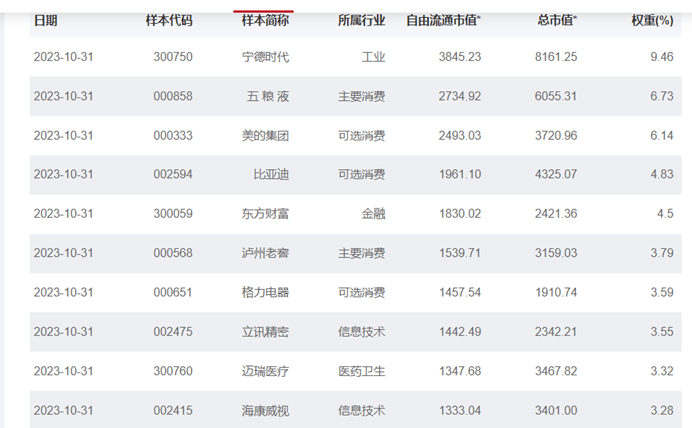The image size is (692, 428).
Task: Select stock code 002594
Action: (x=173, y=174)
